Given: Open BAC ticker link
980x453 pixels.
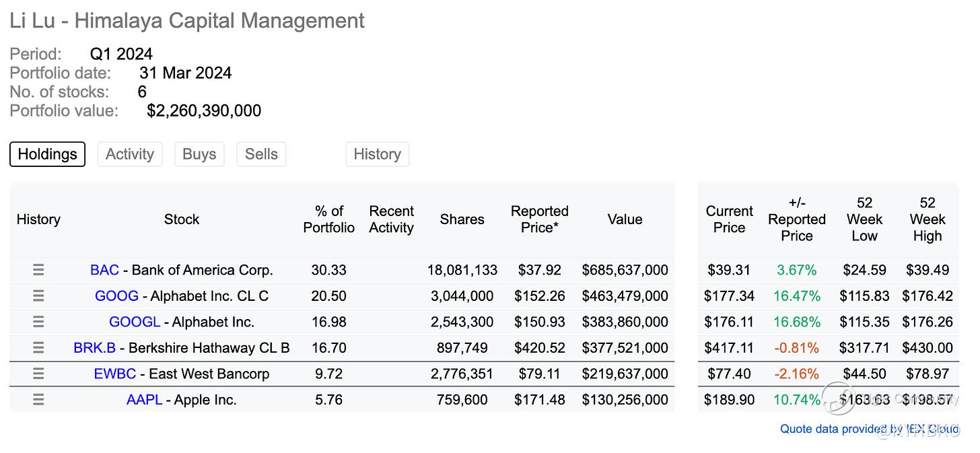Looking at the screenshot, I should click(104, 271).
